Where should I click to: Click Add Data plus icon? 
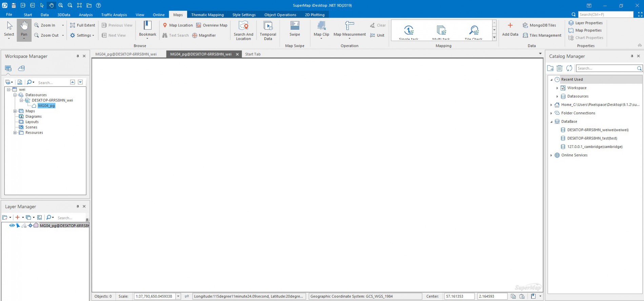pos(510,29)
